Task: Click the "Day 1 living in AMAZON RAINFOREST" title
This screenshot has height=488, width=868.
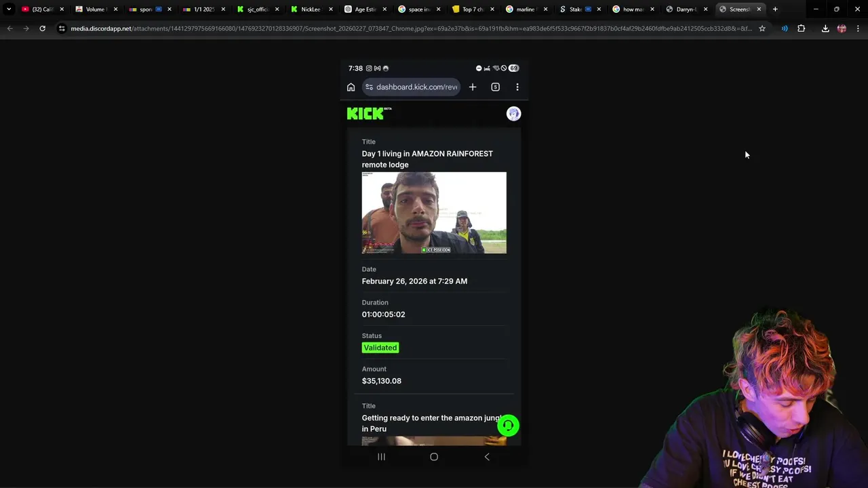Action: click(x=427, y=159)
